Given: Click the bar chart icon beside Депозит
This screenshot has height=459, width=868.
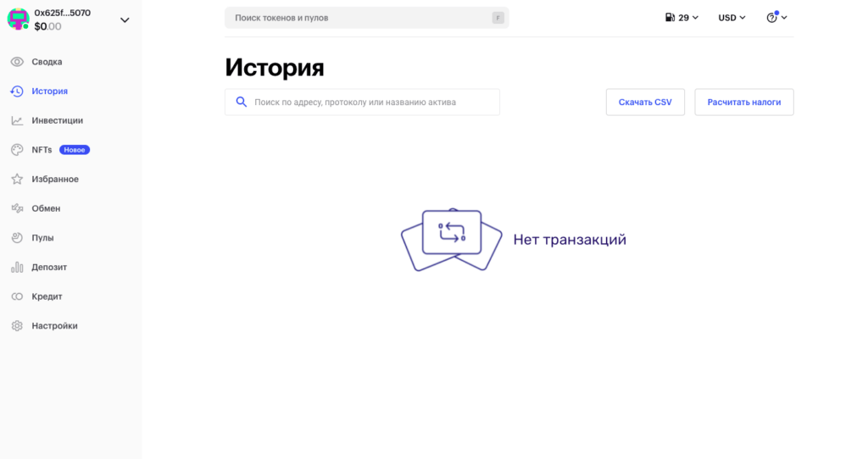Looking at the screenshot, I should click(17, 268).
